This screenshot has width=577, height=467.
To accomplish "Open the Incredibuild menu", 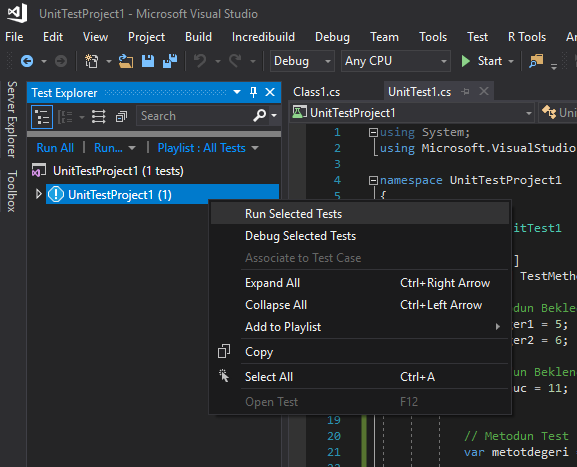I will [263, 37].
